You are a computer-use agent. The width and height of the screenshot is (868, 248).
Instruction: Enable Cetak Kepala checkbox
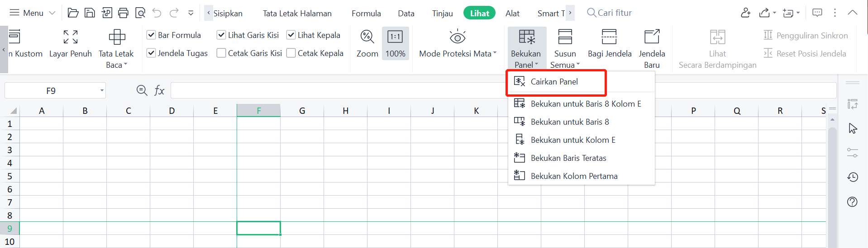point(291,53)
